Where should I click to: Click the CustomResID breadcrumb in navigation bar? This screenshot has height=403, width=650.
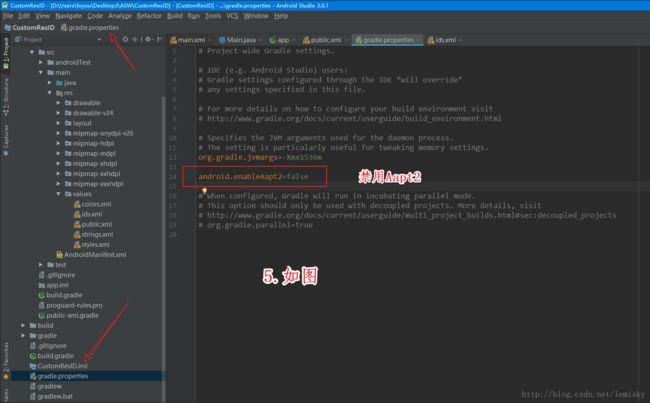(29, 28)
